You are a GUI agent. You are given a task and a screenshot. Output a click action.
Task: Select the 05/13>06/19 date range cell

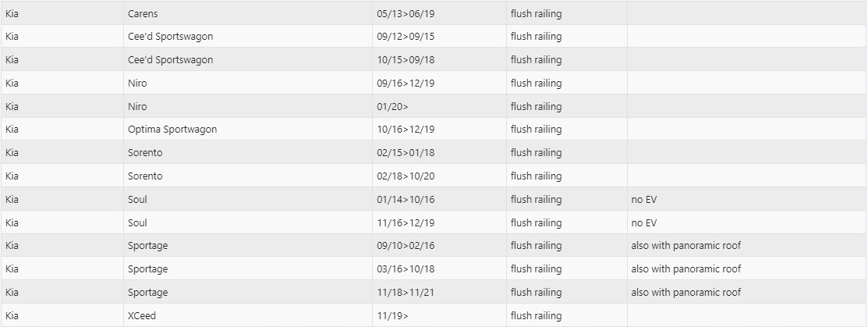pyautogui.click(x=406, y=13)
